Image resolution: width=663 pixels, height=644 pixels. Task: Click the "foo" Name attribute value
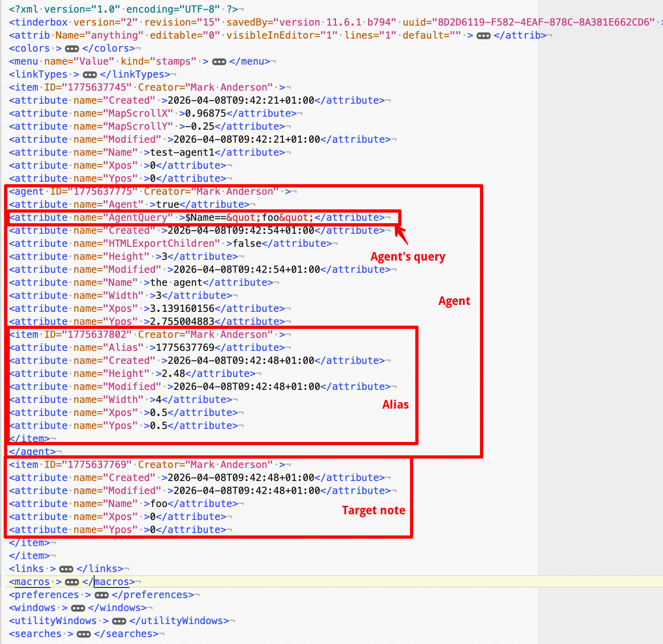(159, 504)
